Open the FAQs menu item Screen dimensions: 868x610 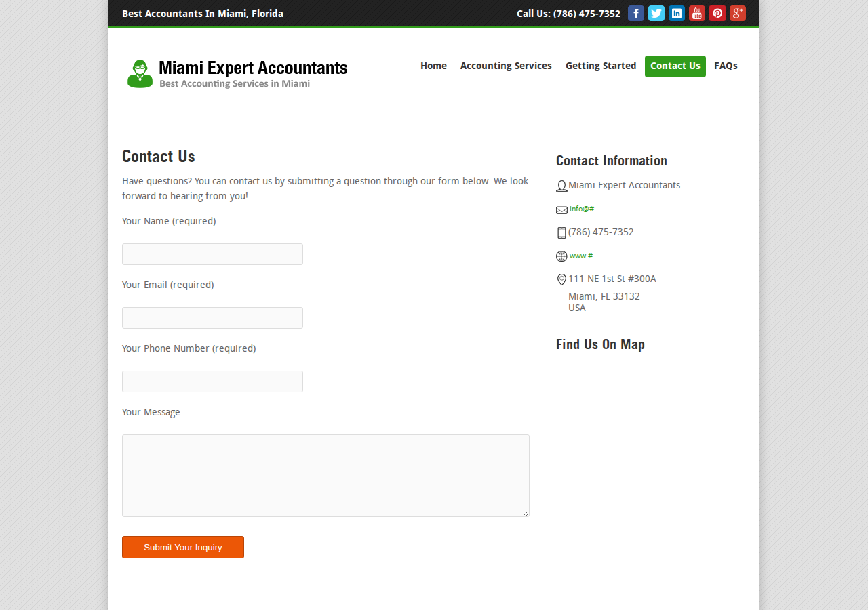point(726,66)
